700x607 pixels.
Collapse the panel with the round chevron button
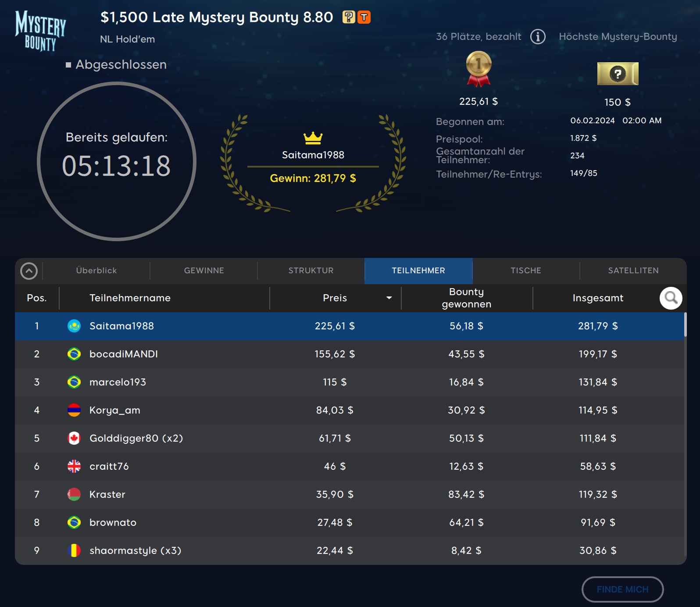pos(29,271)
